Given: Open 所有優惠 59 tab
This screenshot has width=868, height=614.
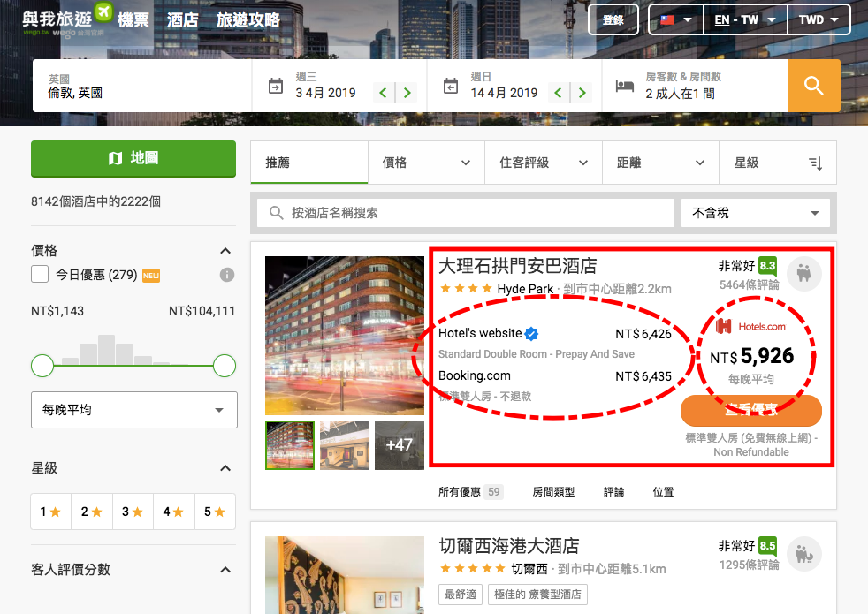Looking at the screenshot, I should coord(470,492).
